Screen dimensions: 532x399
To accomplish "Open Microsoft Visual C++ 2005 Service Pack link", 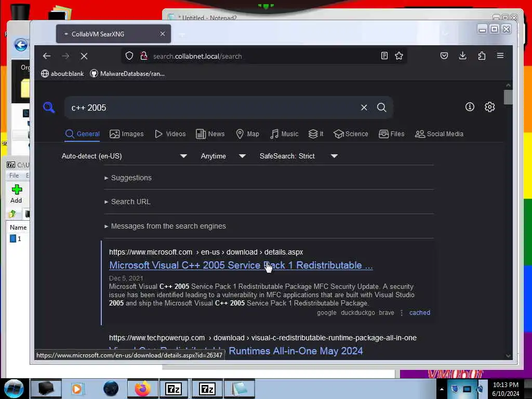I will pyautogui.click(x=241, y=265).
